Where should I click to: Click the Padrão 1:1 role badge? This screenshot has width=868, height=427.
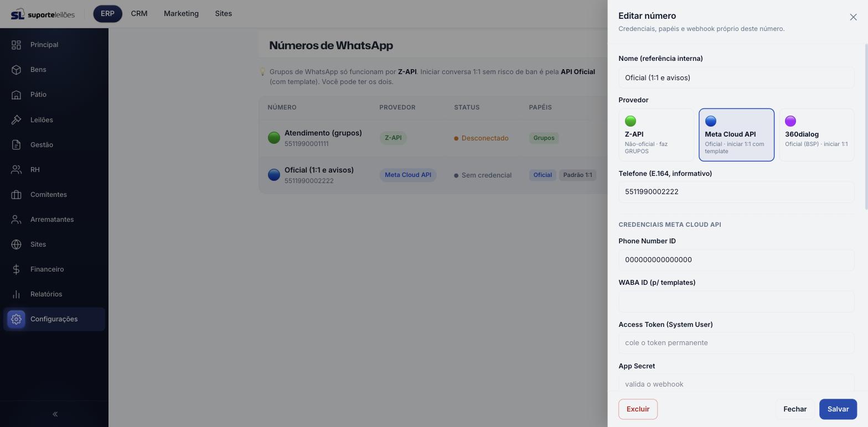(577, 175)
